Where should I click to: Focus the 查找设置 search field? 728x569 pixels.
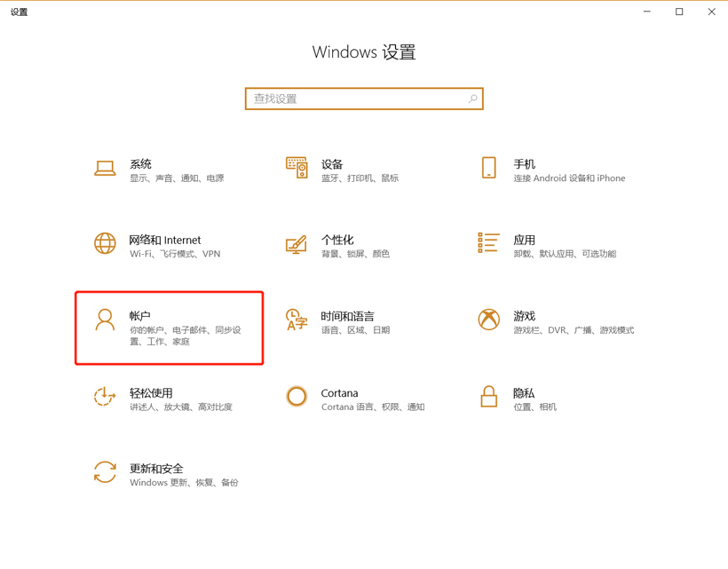tap(364, 99)
